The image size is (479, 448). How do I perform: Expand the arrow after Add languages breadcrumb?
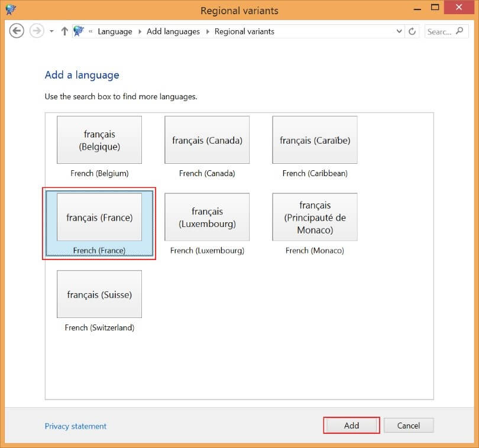(x=208, y=31)
